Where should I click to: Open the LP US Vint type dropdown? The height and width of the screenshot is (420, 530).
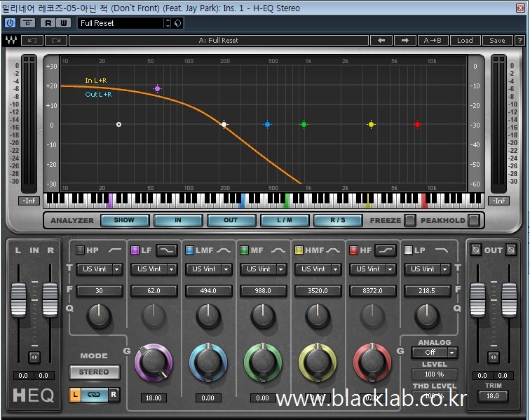[427, 269]
